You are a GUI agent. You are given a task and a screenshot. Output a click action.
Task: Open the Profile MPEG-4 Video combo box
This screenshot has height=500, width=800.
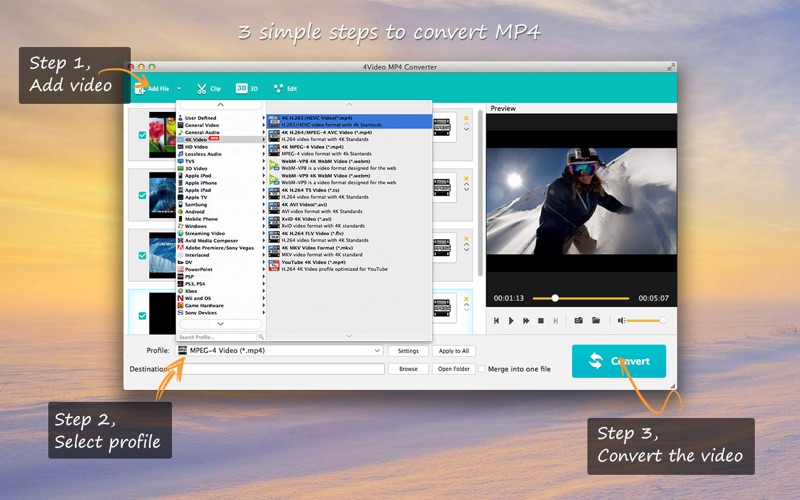(x=279, y=351)
